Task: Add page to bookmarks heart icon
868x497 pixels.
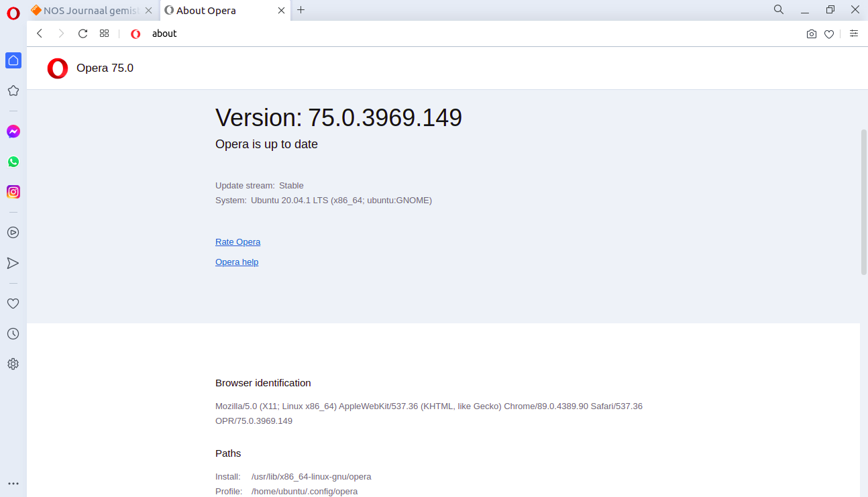Action: [x=829, y=34]
